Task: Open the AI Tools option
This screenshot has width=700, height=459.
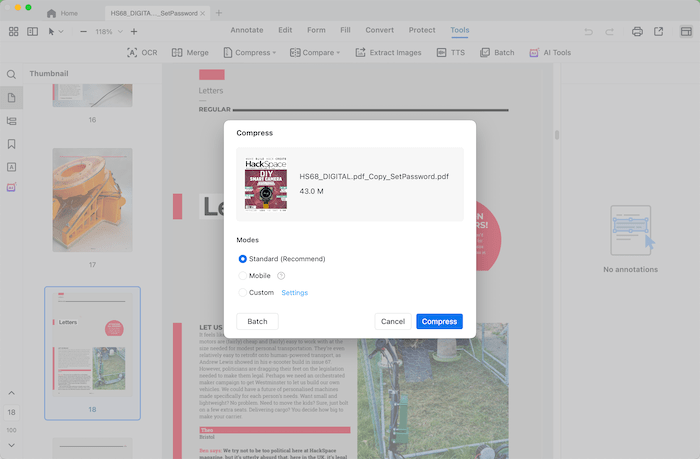Action: [x=549, y=52]
